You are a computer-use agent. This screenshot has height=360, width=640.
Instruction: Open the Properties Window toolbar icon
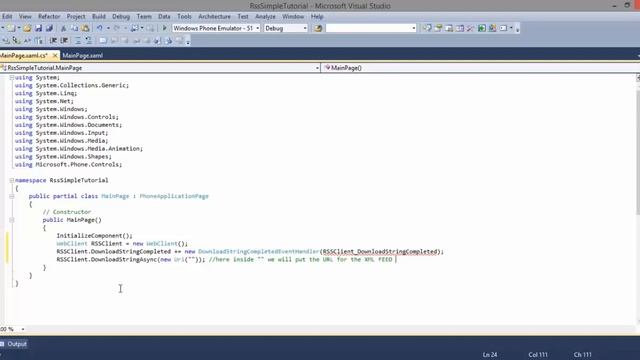(x=438, y=28)
